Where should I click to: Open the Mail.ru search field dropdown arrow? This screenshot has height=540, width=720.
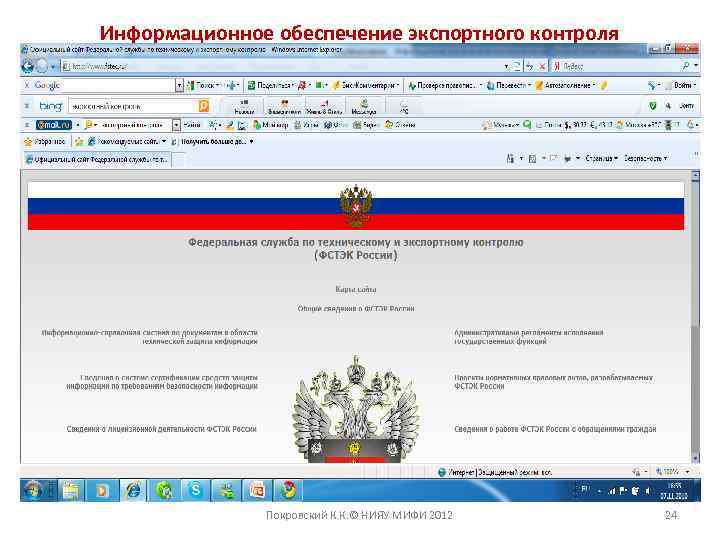coord(176,125)
